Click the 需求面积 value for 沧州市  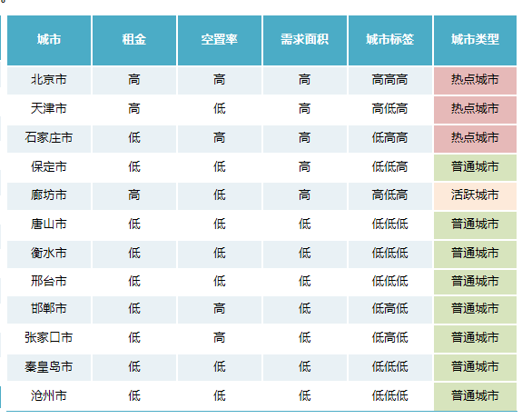[x=305, y=396]
